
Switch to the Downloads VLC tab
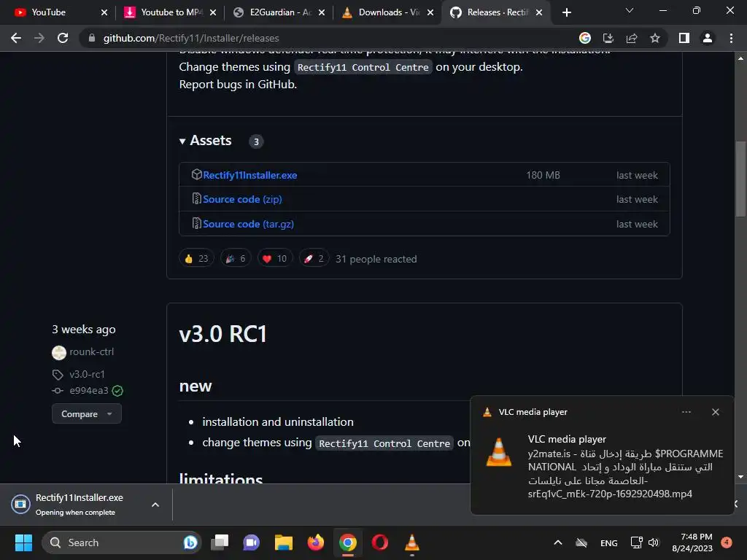tap(388, 12)
